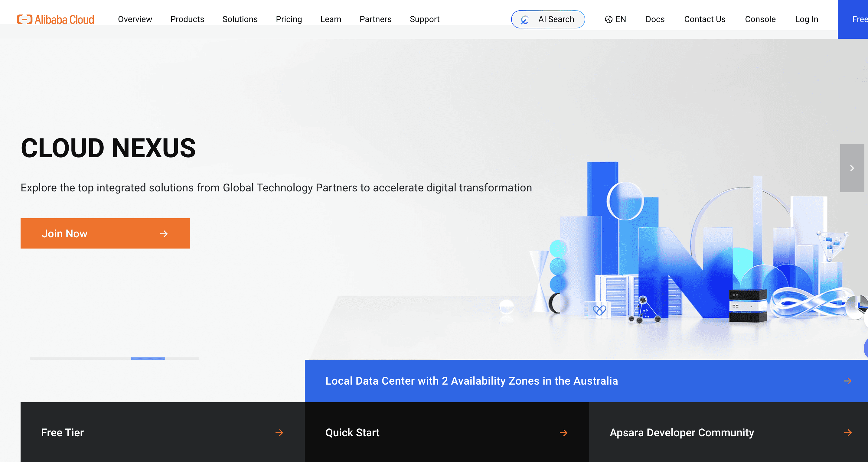Viewport: 868px width, 462px height.
Task: Click the Alibaba Cloud logo
Action: (56, 19)
